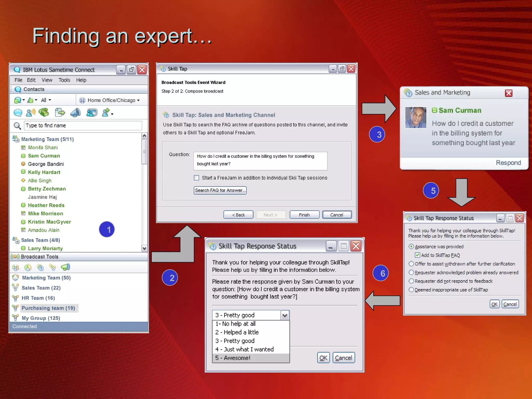Click the My Group (125) group icon
This screenshot has height=399, width=532.
pyautogui.click(x=16, y=318)
